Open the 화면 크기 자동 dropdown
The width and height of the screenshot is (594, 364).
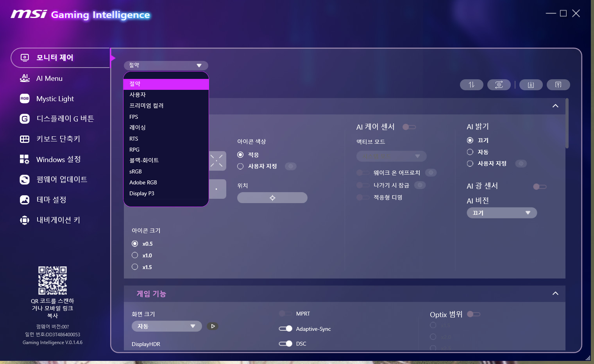[166, 326]
